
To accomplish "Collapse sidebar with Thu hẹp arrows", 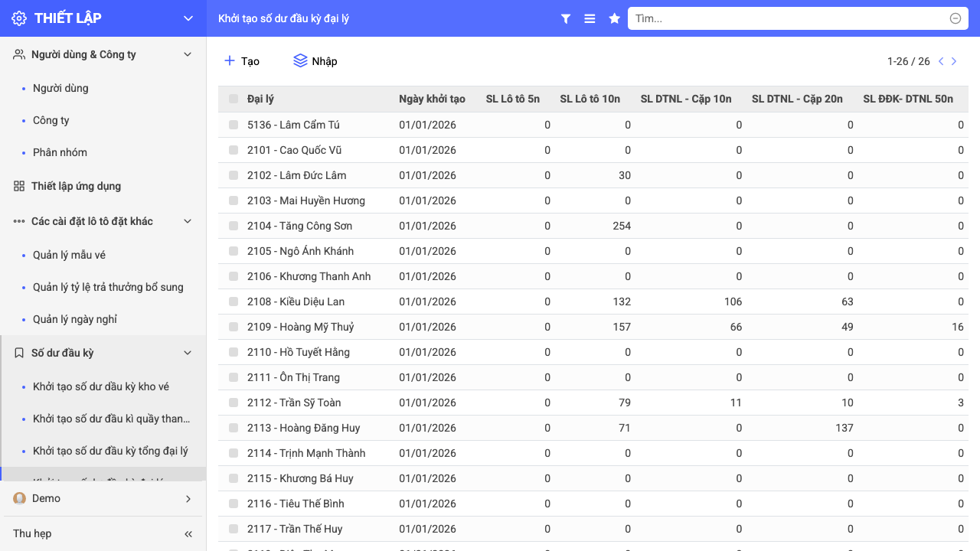I will (188, 533).
